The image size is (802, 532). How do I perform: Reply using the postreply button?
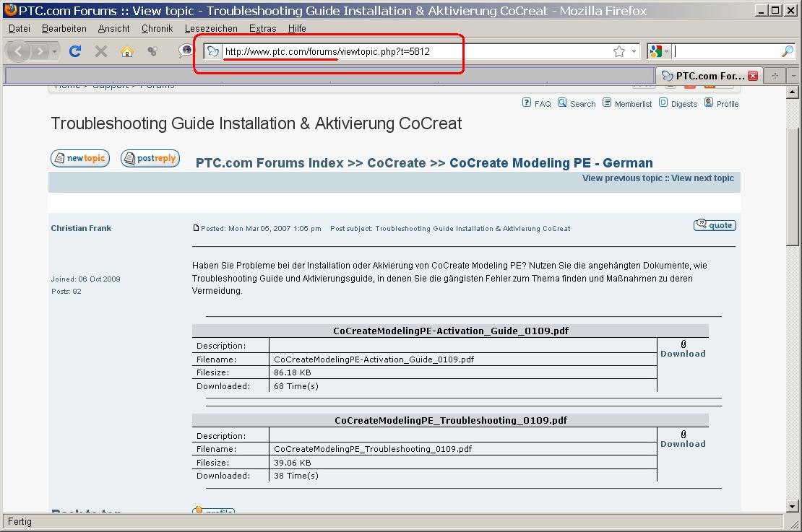point(150,158)
